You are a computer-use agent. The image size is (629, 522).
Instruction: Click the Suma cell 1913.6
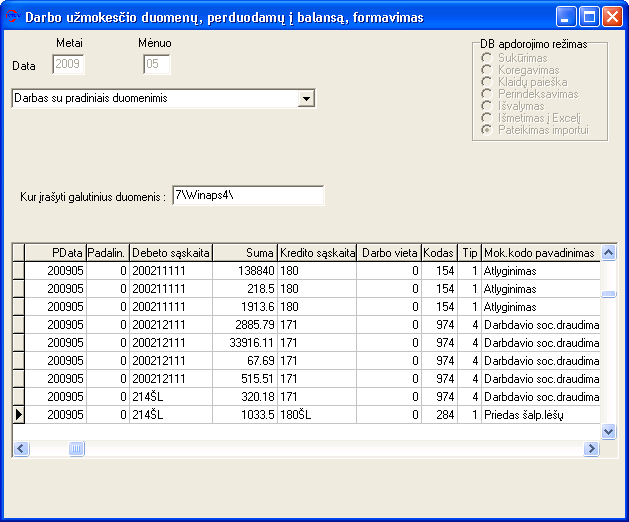coord(245,307)
